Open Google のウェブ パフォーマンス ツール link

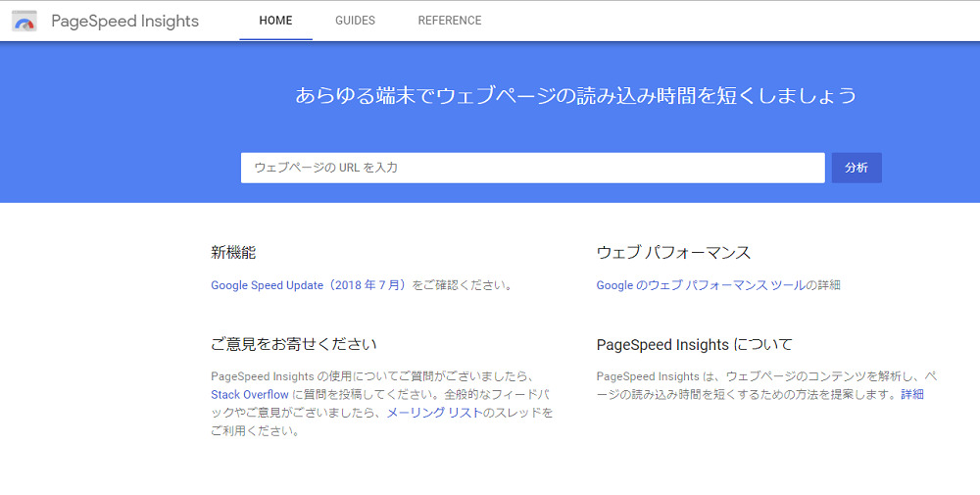701,285
